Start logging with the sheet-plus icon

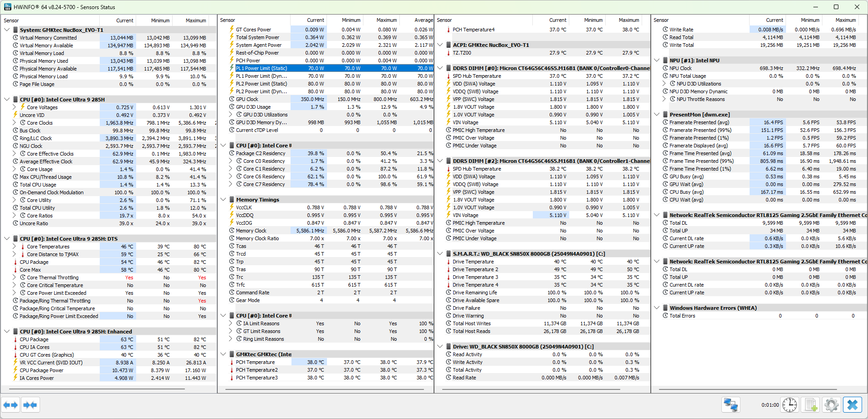pyautogui.click(x=811, y=405)
